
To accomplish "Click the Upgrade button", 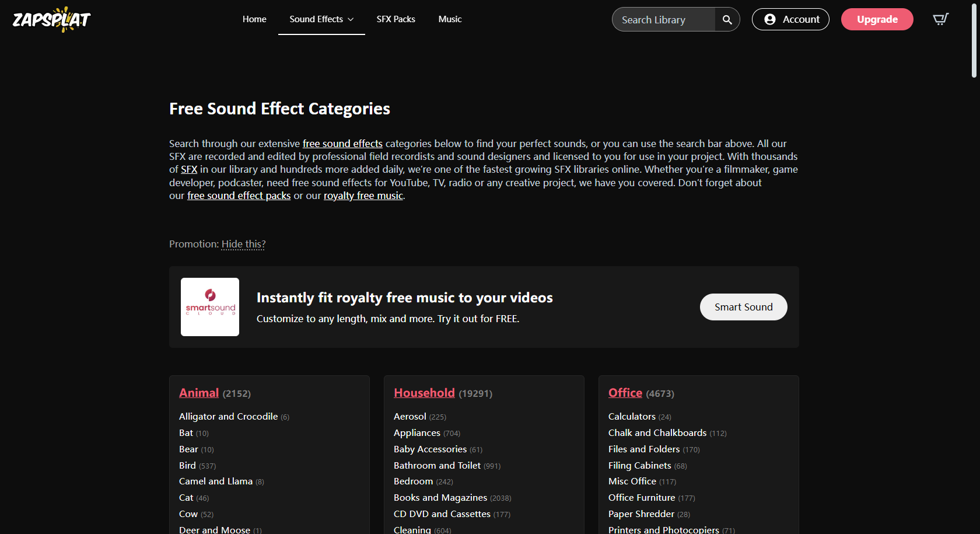I will click(x=877, y=19).
